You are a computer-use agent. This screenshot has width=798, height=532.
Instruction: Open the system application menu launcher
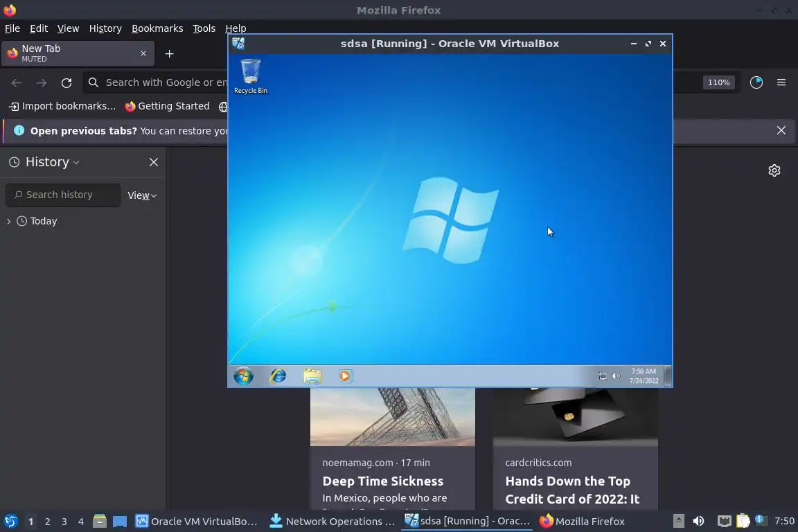[10, 522]
